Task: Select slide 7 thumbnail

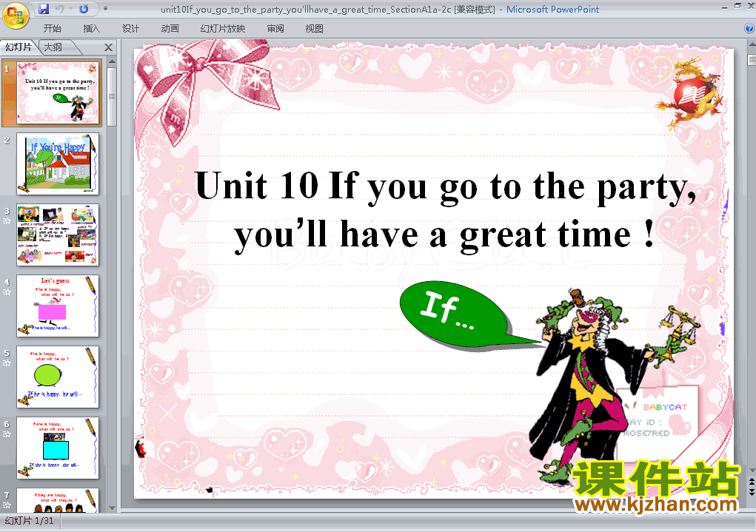Action: (x=58, y=500)
